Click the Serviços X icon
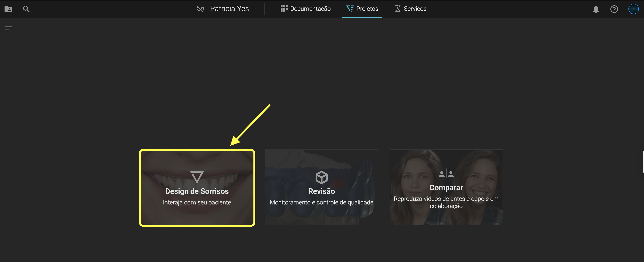Screen dimensions: 644x262 coord(398,9)
